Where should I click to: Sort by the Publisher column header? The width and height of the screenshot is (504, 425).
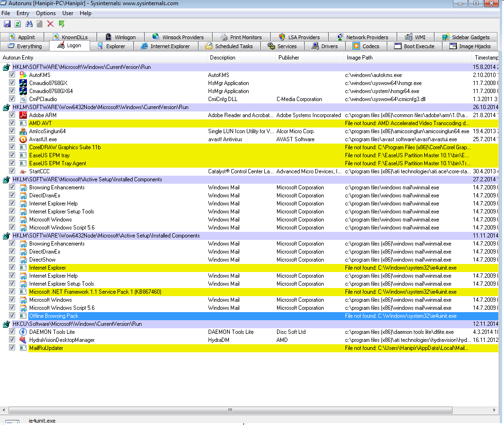point(288,58)
